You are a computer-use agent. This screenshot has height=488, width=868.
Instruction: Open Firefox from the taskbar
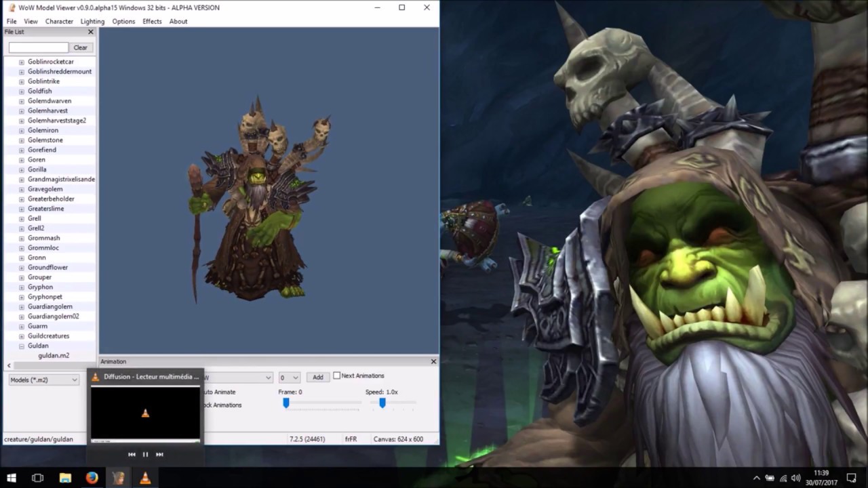pos(92,478)
